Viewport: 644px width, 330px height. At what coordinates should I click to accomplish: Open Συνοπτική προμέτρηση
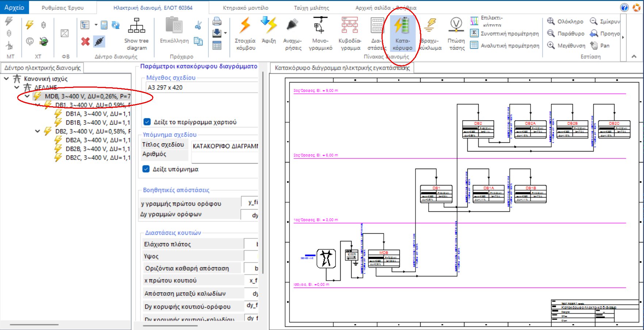click(505, 34)
